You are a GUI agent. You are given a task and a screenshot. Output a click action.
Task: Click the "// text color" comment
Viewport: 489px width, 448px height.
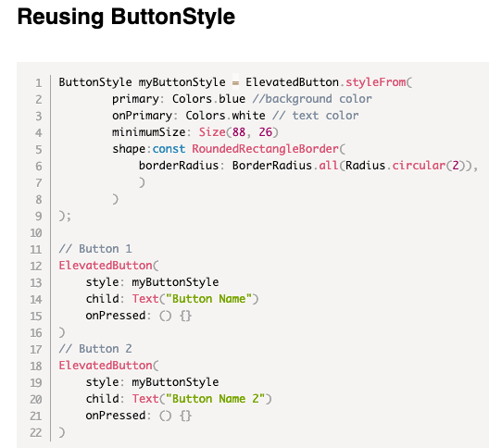tap(315, 116)
